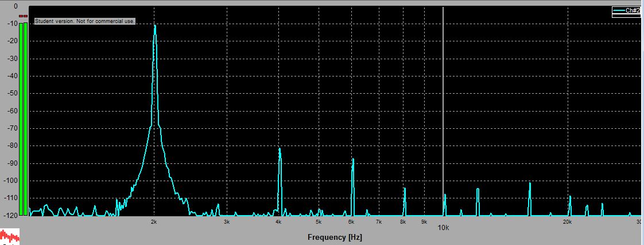This screenshot has width=644, height=245.
Task: Reset the left red clip indicator
Action: coord(21,16)
